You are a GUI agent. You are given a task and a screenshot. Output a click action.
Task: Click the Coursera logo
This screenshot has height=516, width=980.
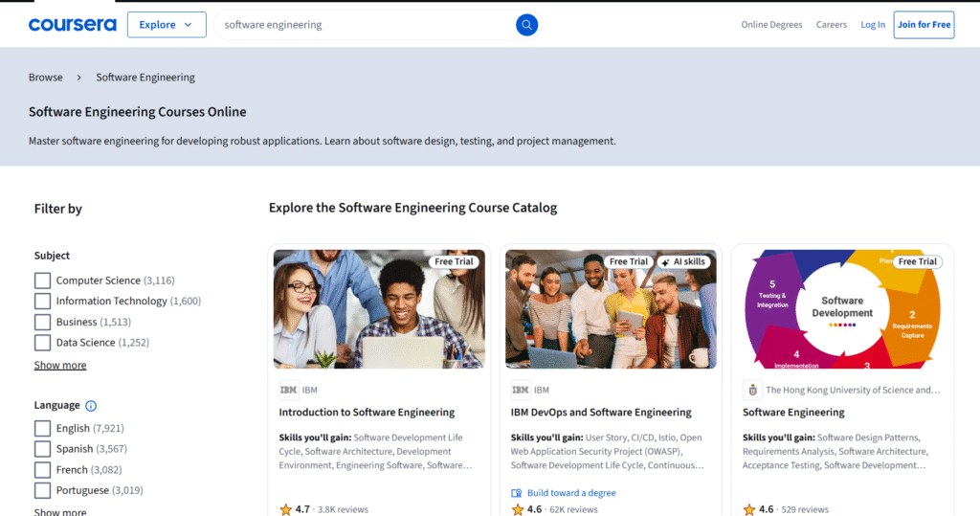point(73,24)
